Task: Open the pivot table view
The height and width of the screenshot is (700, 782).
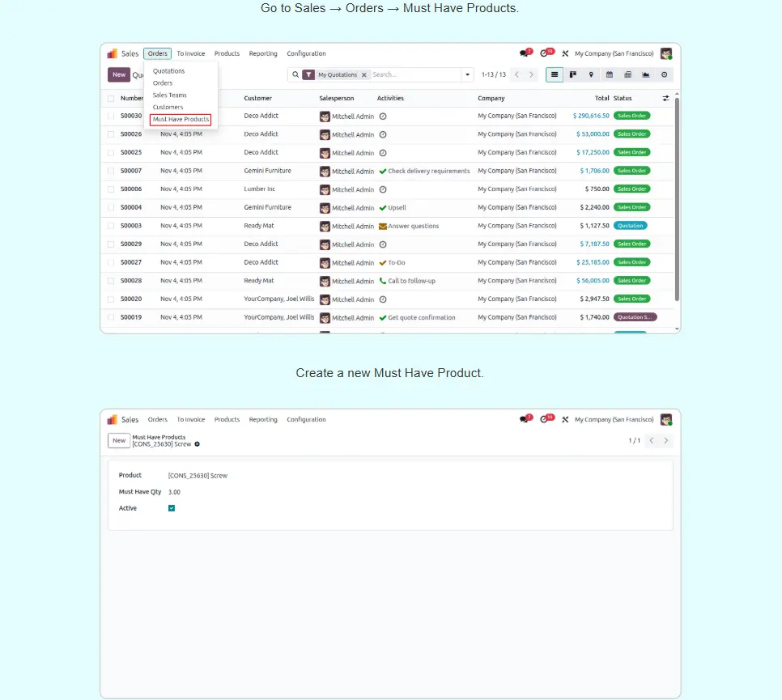Action: 627,74
